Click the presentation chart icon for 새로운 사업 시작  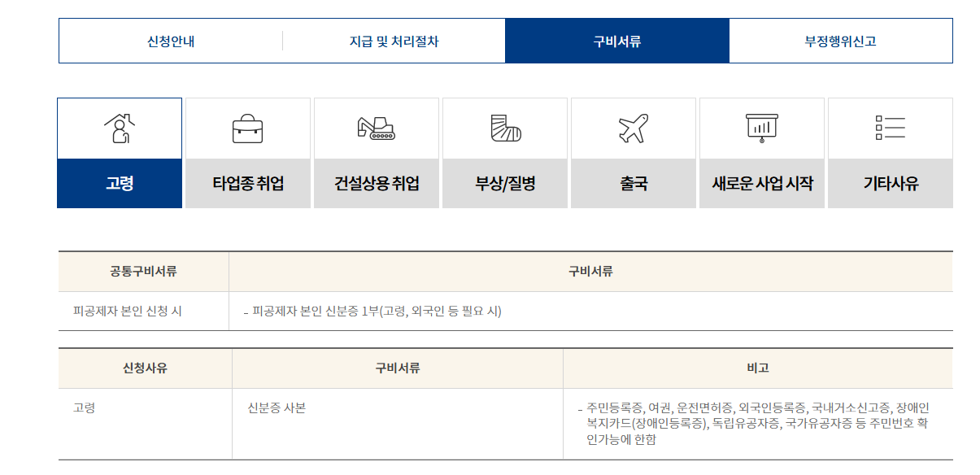tap(761, 128)
